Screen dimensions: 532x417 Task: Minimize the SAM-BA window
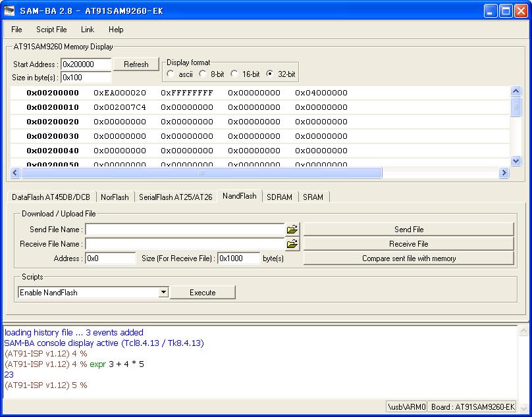pos(490,11)
